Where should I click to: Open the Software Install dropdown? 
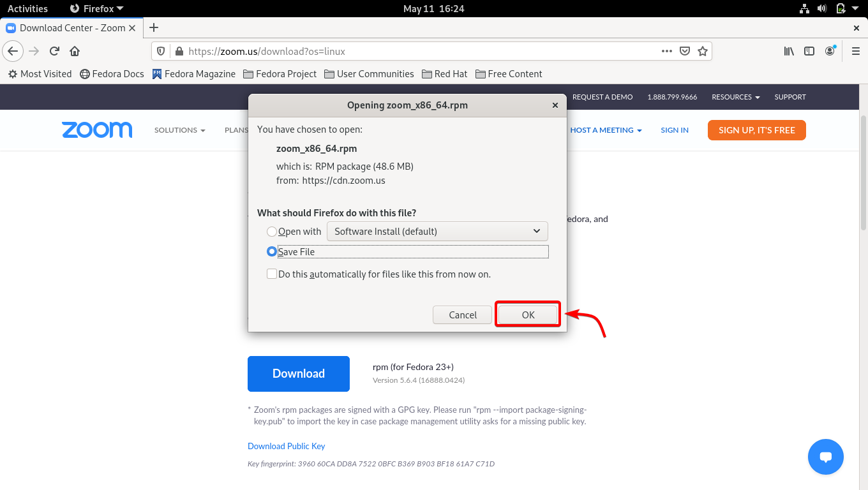point(437,231)
